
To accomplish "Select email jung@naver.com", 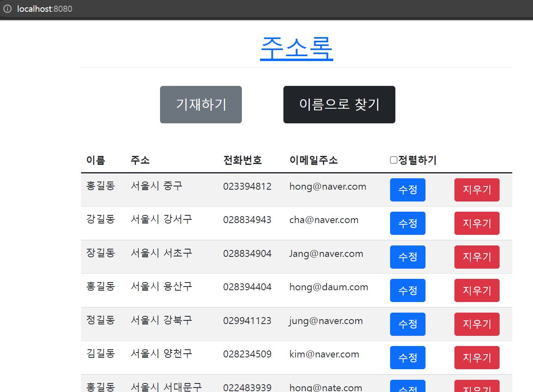I will tap(326, 321).
